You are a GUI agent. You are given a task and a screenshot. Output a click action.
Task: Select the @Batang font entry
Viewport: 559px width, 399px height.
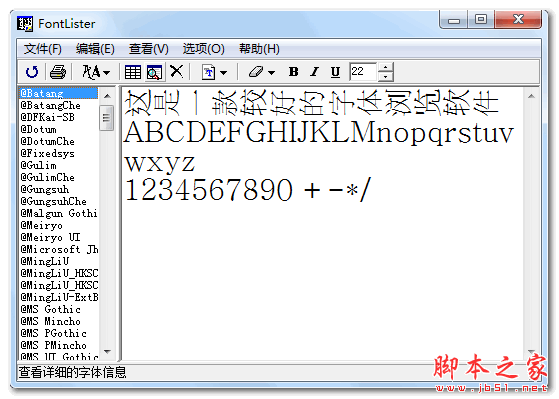pyautogui.click(x=58, y=93)
